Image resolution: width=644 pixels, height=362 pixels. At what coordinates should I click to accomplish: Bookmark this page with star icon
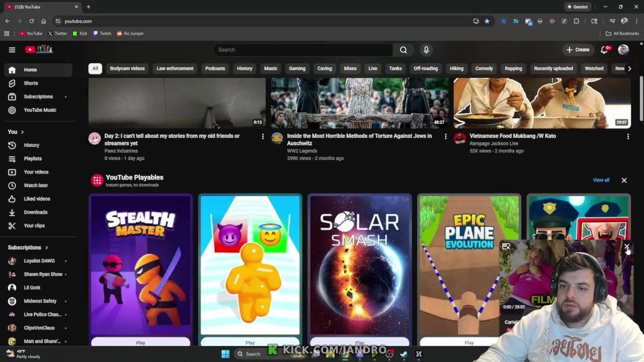coord(487,21)
